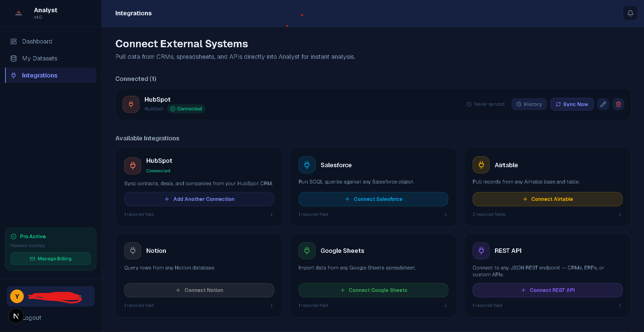Delete the HubSpot connection with trash icon
644x332 pixels.
coord(618,104)
